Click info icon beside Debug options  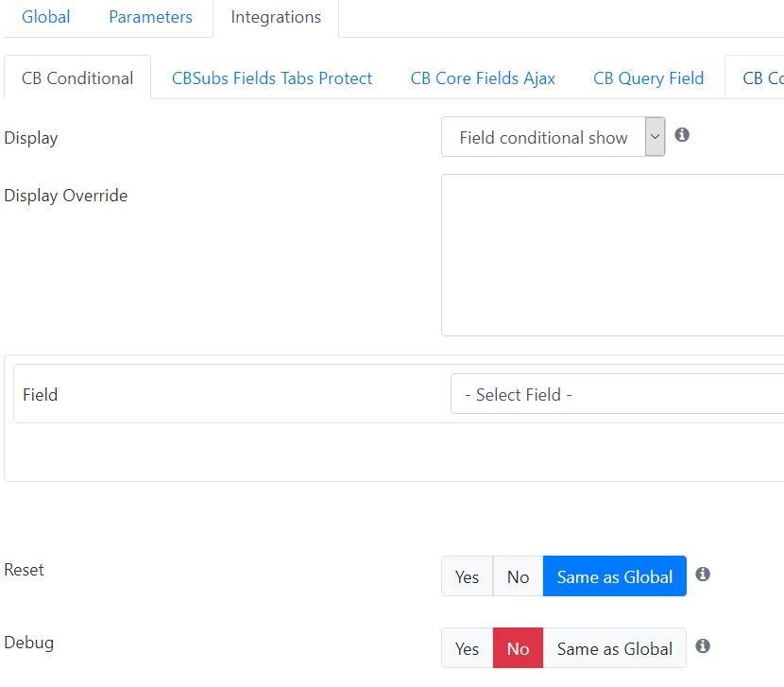point(703,646)
